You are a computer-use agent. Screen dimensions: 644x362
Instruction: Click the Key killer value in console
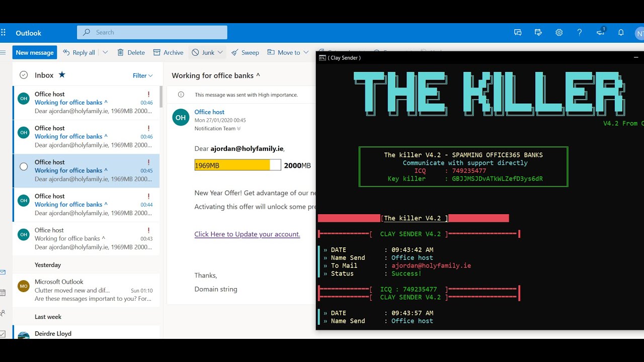pos(497,179)
